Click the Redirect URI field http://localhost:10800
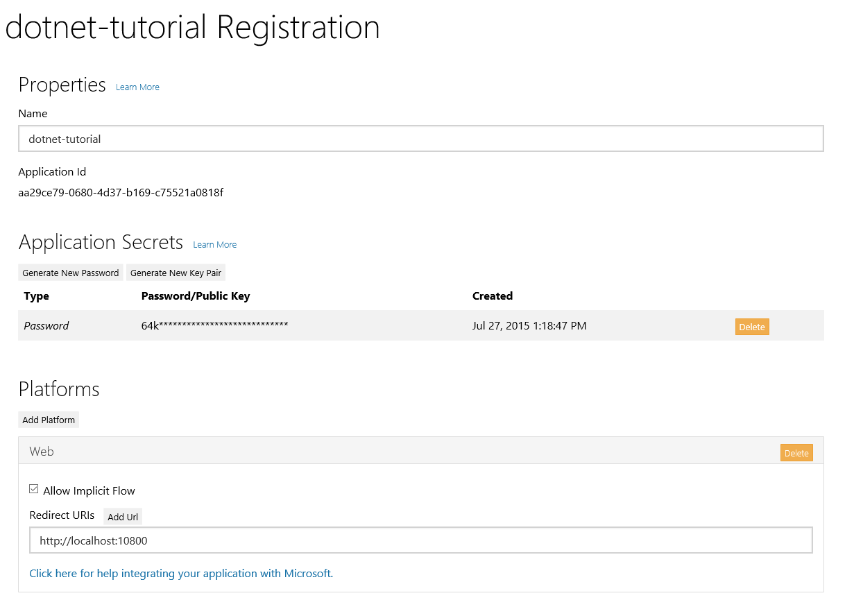The image size is (854, 616). 421,540
